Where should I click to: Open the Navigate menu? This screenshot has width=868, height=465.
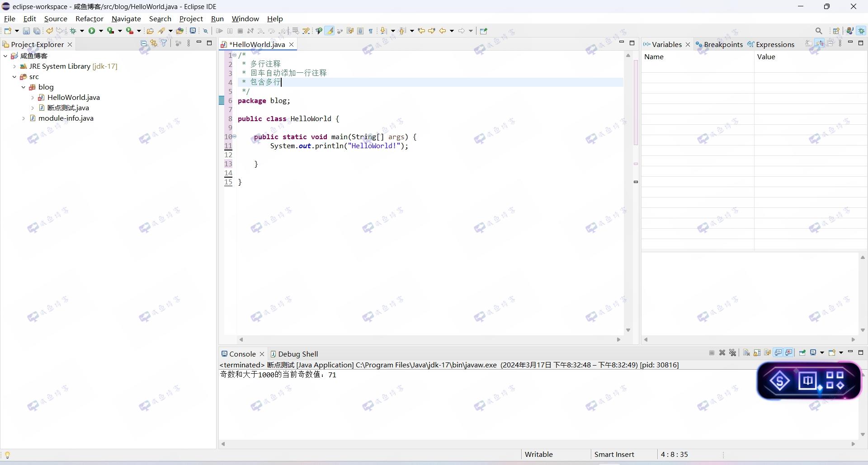tap(126, 19)
